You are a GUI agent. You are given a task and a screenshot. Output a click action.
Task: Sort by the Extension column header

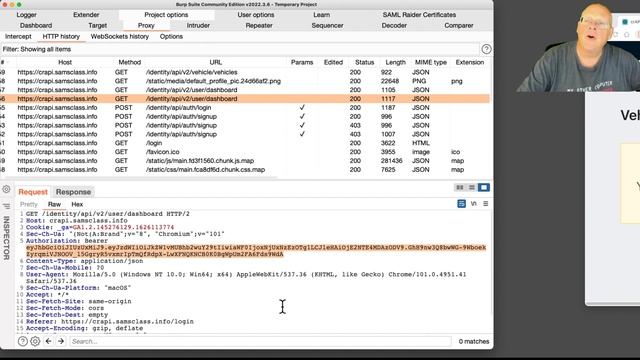tap(470, 62)
